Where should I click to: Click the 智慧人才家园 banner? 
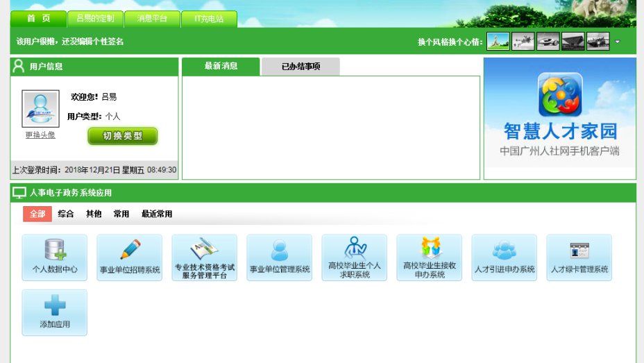(559, 112)
